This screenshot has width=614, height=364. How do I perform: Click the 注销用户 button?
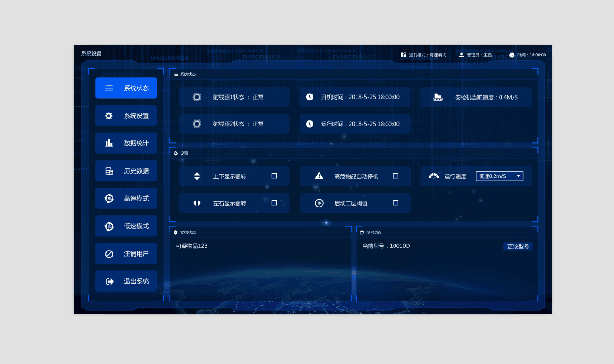point(126,254)
